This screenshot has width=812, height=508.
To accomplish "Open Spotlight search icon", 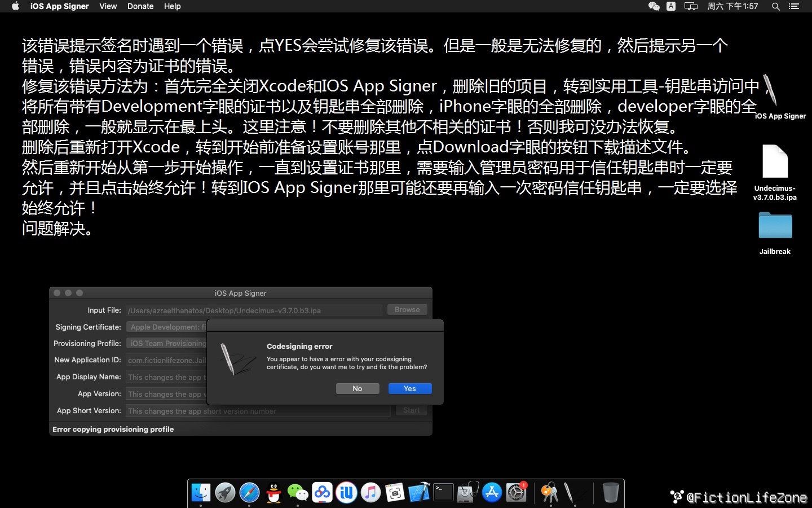I will 776,6.
